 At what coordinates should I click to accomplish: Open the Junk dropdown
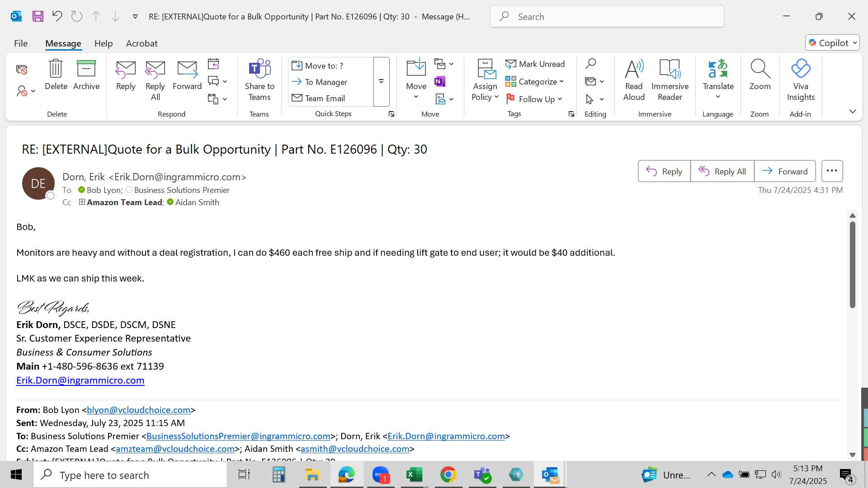click(x=26, y=91)
